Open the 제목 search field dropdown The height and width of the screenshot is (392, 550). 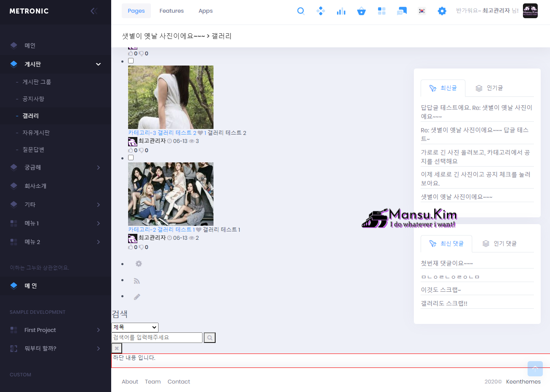click(135, 327)
